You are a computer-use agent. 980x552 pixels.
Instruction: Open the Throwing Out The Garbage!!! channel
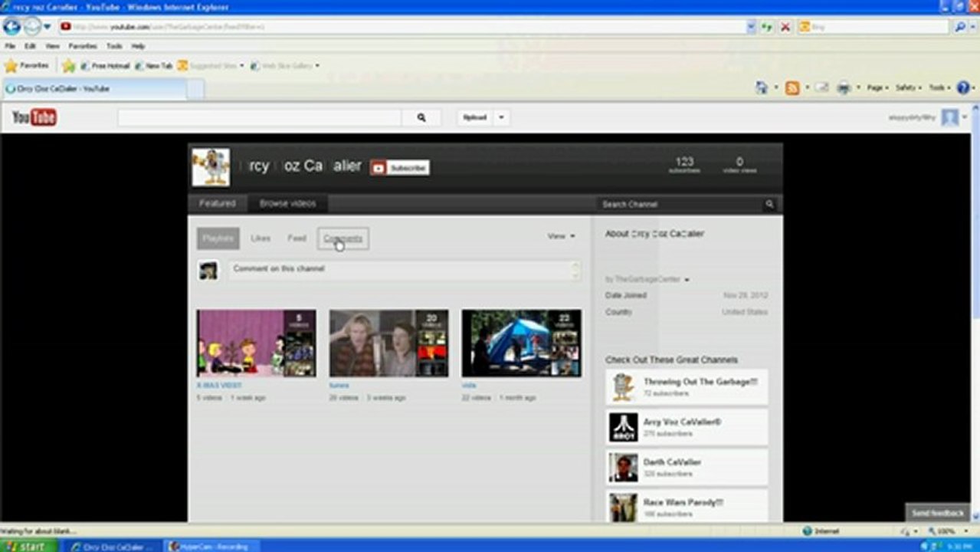click(687, 387)
